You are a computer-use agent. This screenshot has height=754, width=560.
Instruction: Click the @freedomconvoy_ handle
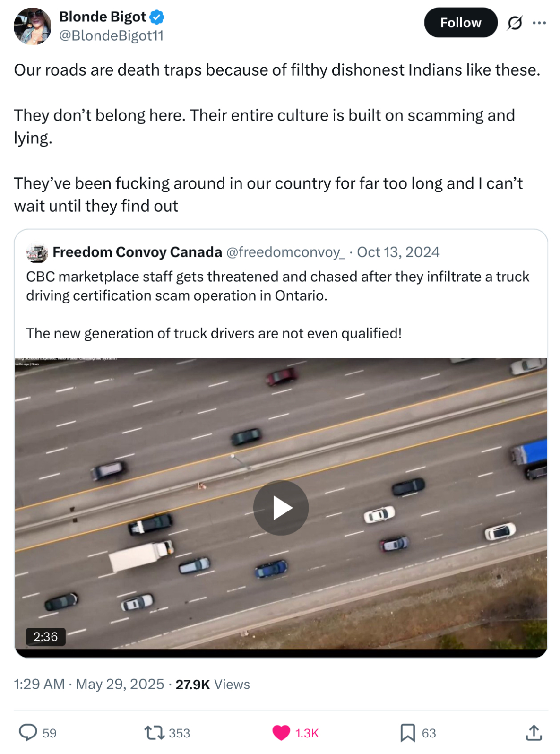pos(285,252)
